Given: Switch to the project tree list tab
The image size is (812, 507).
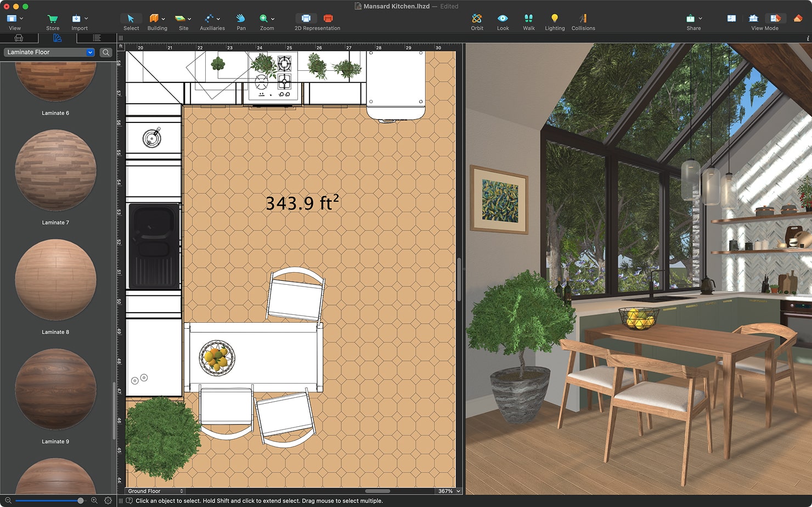Looking at the screenshot, I should click(97, 38).
